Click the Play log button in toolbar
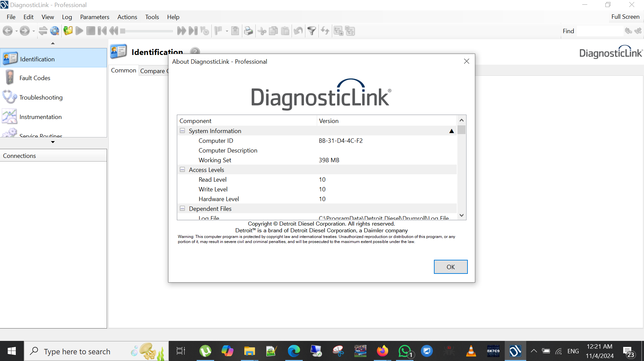Screen dimensions: 644x361 (80, 31)
